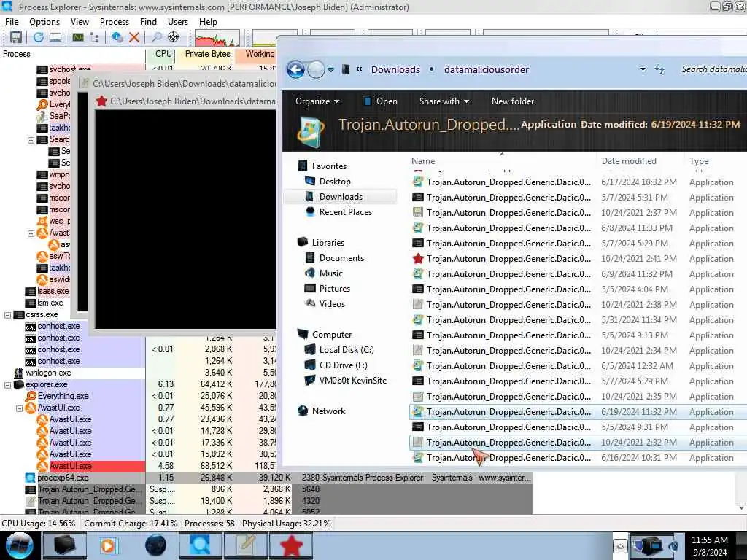Open the recent pages arrow beside Forward button
The width and height of the screenshot is (747, 560).
point(330,69)
